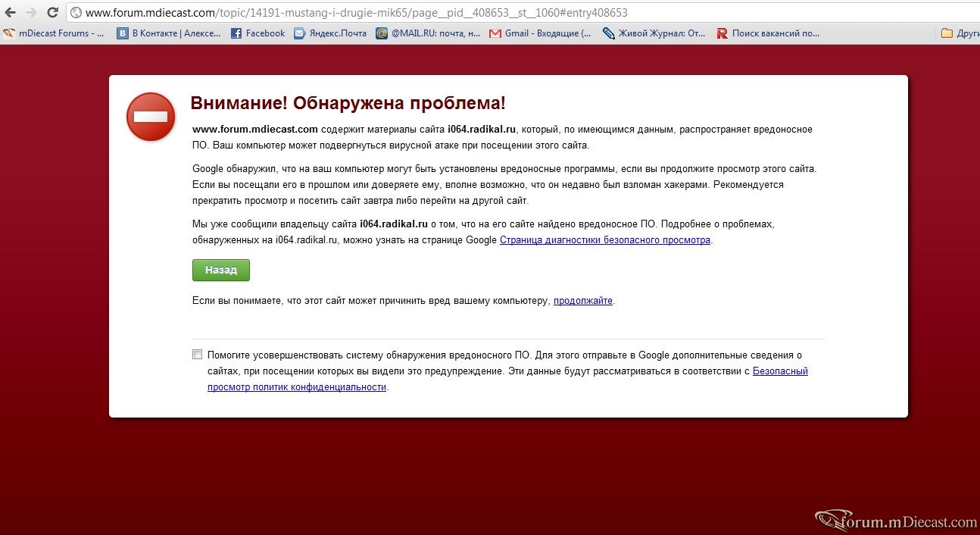Open Страница диагностики безопасного просмотра link
Viewport: 980px width, 535px height.
coord(605,240)
